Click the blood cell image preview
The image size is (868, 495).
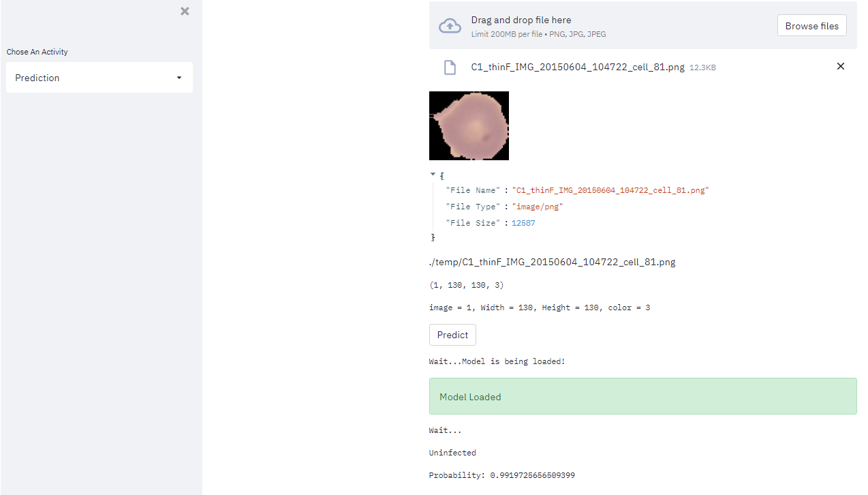coord(469,125)
